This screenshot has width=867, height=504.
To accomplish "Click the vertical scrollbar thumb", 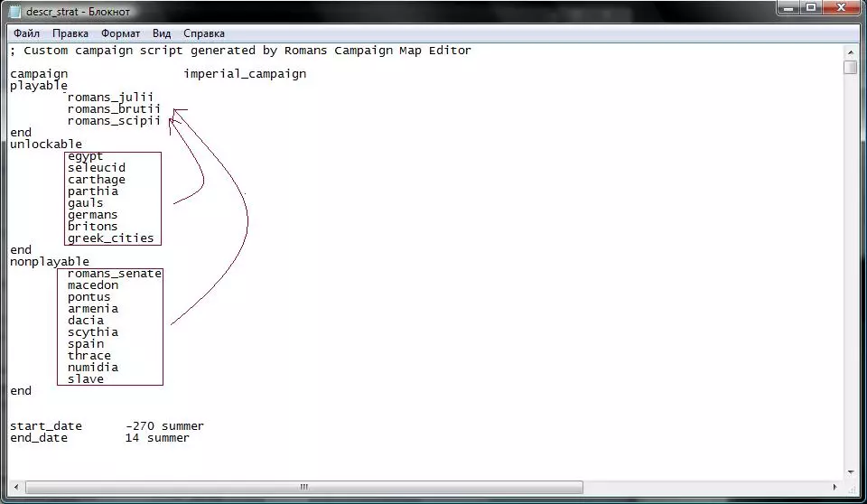I will [x=851, y=68].
